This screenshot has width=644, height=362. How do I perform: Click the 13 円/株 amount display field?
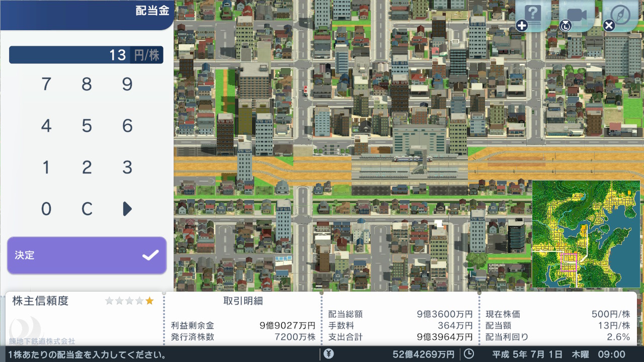(x=86, y=55)
